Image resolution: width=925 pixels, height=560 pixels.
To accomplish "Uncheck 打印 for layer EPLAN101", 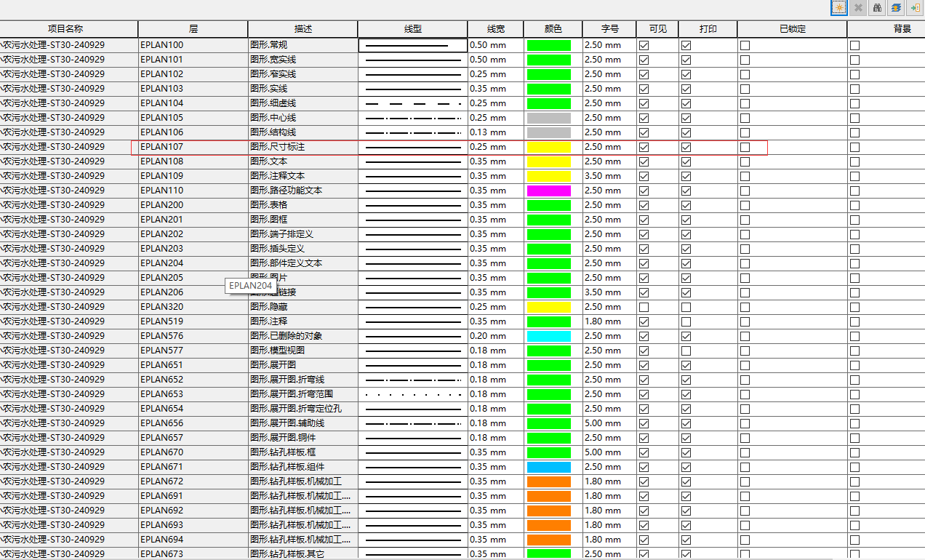I will (x=686, y=60).
